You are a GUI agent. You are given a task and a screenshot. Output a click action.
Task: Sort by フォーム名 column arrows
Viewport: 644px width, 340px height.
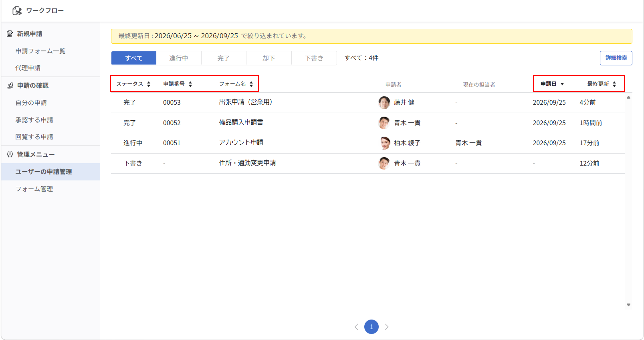pyautogui.click(x=251, y=84)
